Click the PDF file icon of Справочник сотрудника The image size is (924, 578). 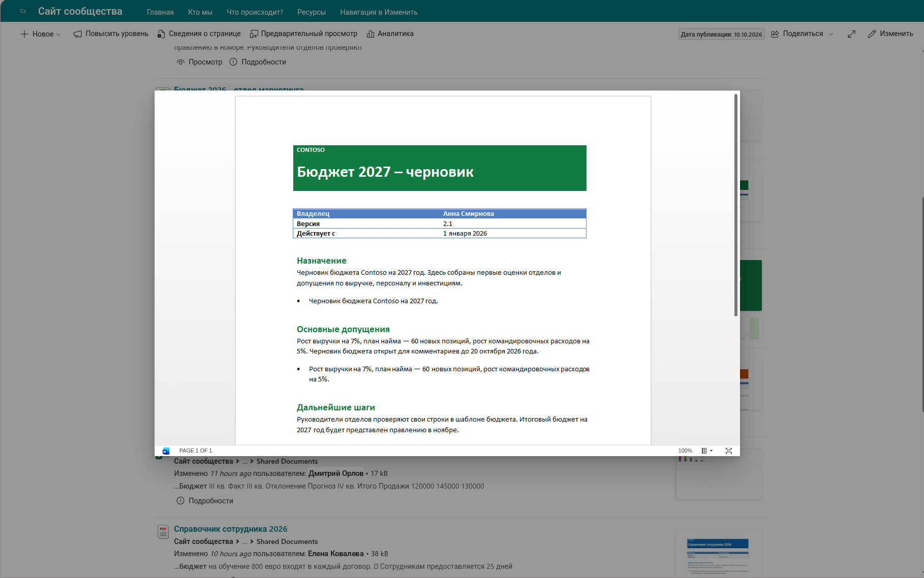click(x=163, y=532)
